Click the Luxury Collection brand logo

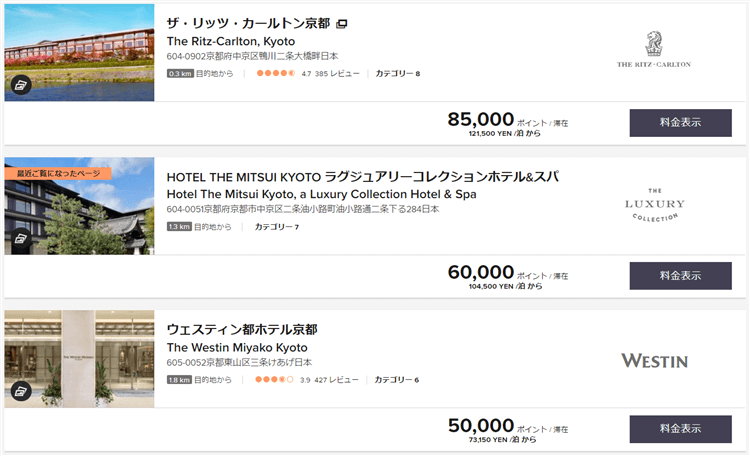click(655, 204)
